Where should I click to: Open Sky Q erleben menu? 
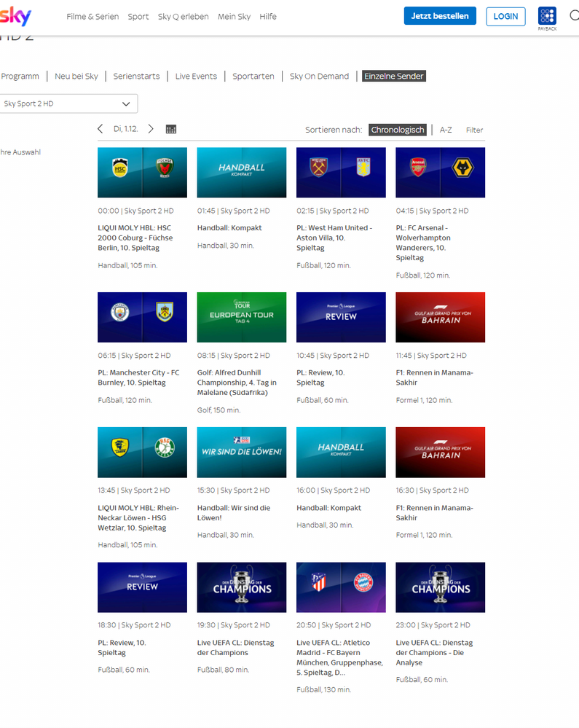tap(183, 17)
